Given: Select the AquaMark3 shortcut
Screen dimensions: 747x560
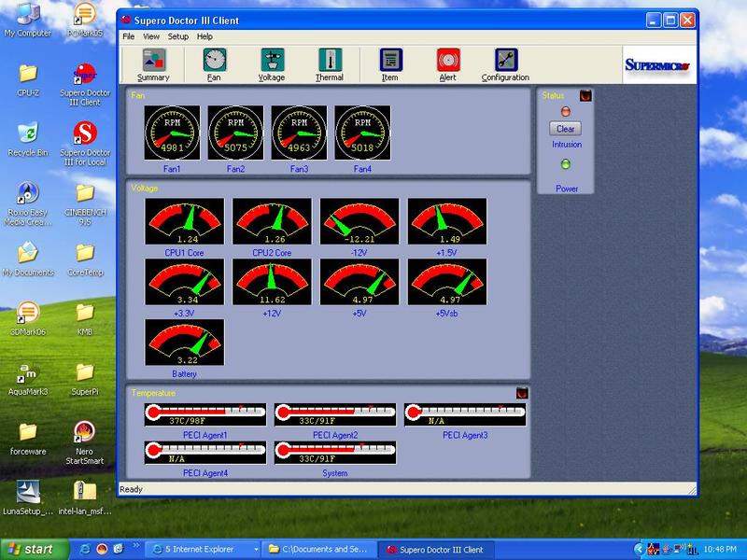Looking at the screenshot, I should (28, 380).
